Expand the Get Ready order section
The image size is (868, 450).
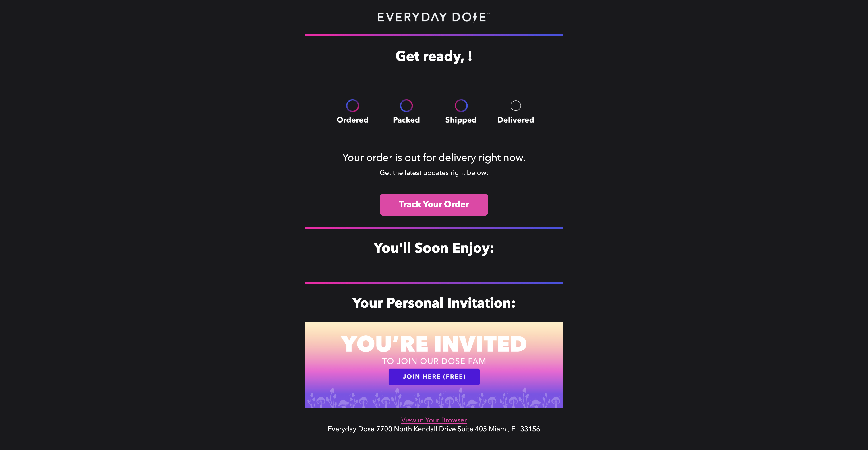pyautogui.click(x=434, y=56)
